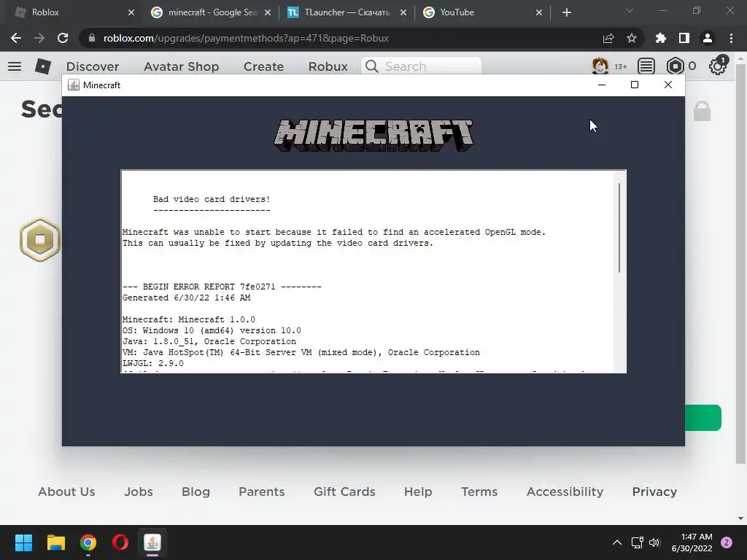Open the Gift Cards footer link
This screenshot has height=560, width=747.
click(x=344, y=491)
